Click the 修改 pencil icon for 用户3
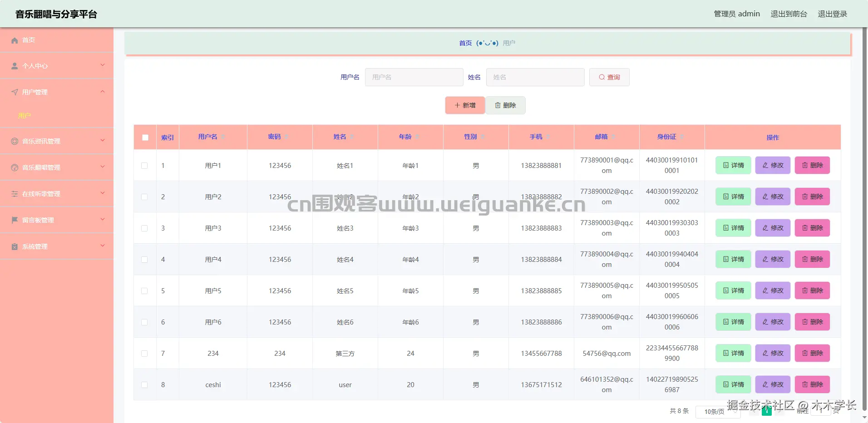This screenshot has width=868, height=423. tap(765, 228)
